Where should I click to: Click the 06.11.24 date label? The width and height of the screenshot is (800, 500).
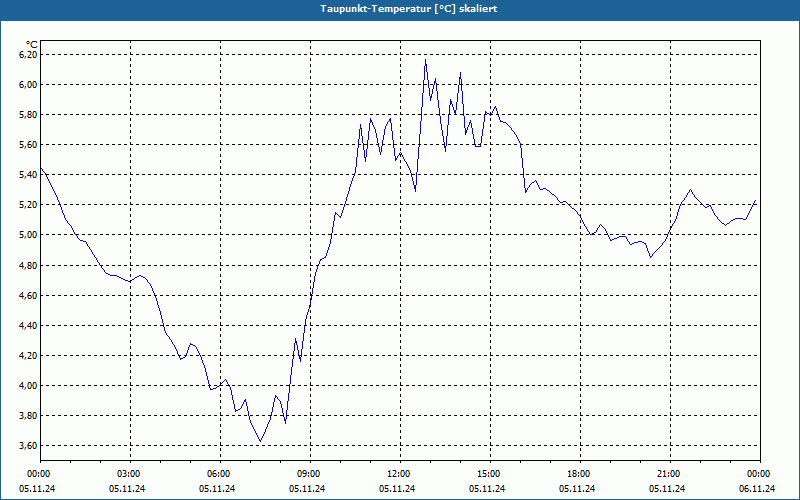(757, 489)
